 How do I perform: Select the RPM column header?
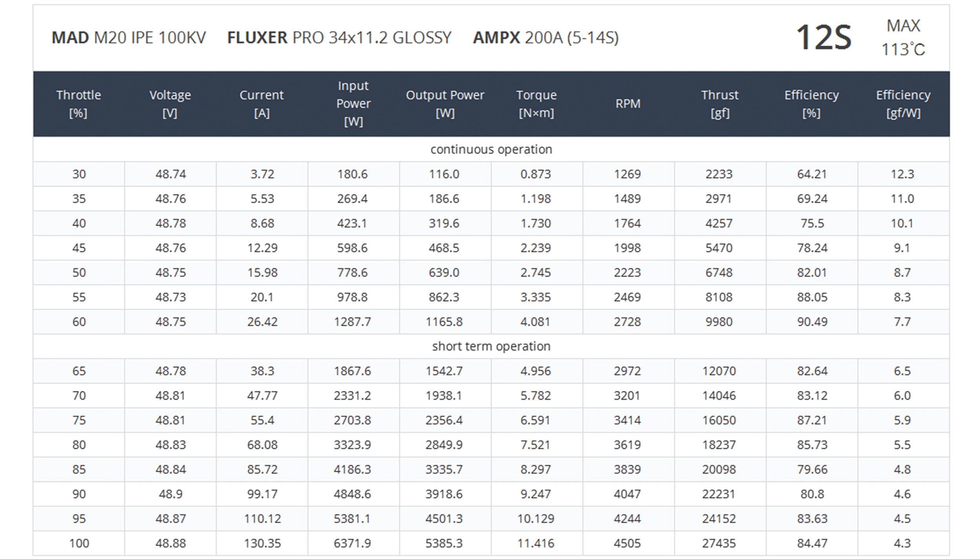click(628, 104)
